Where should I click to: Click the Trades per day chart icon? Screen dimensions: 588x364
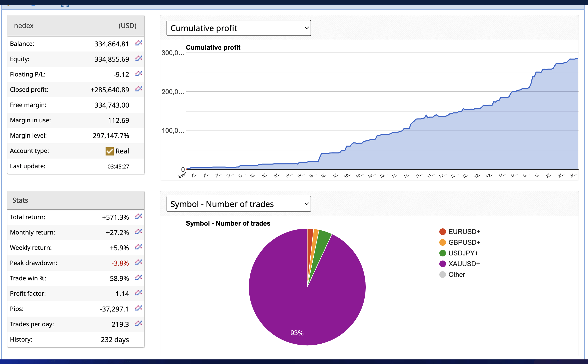point(138,323)
